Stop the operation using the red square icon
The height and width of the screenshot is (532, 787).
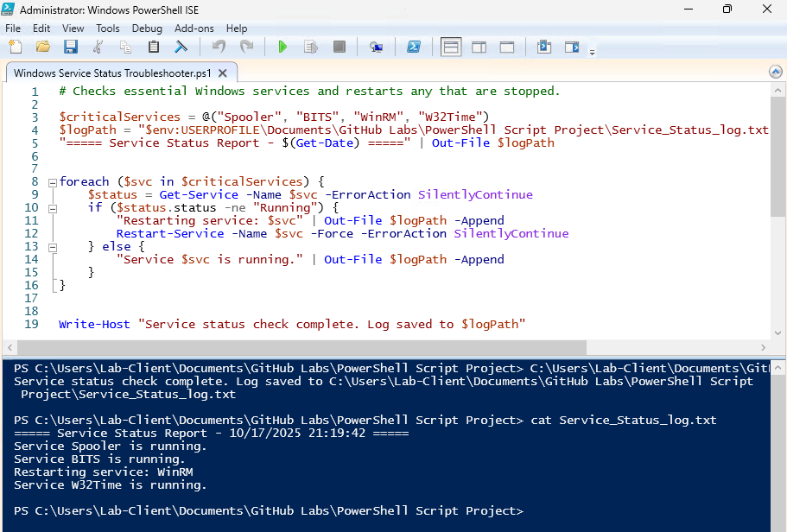point(338,47)
